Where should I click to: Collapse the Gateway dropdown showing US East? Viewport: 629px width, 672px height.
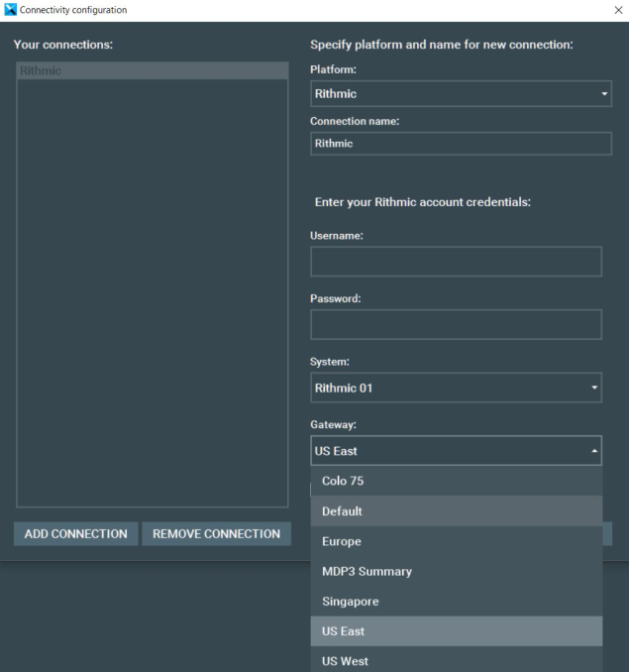point(456,451)
